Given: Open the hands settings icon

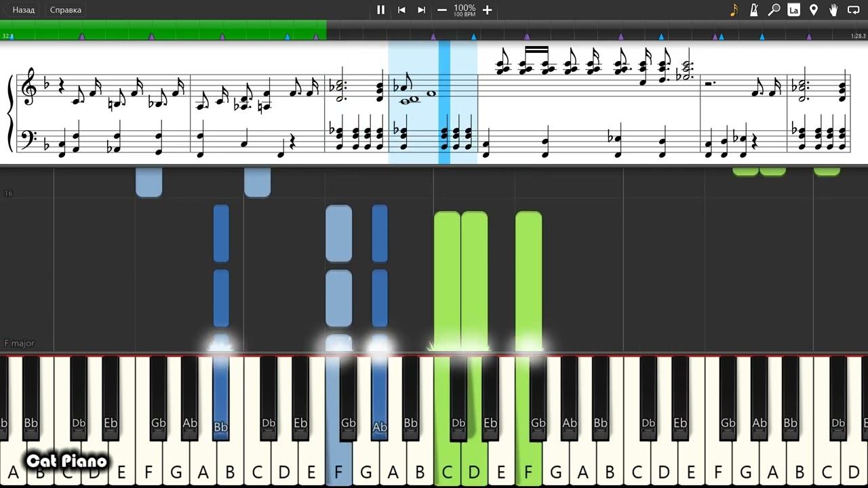Looking at the screenshot, I should [x=833, y=9].
